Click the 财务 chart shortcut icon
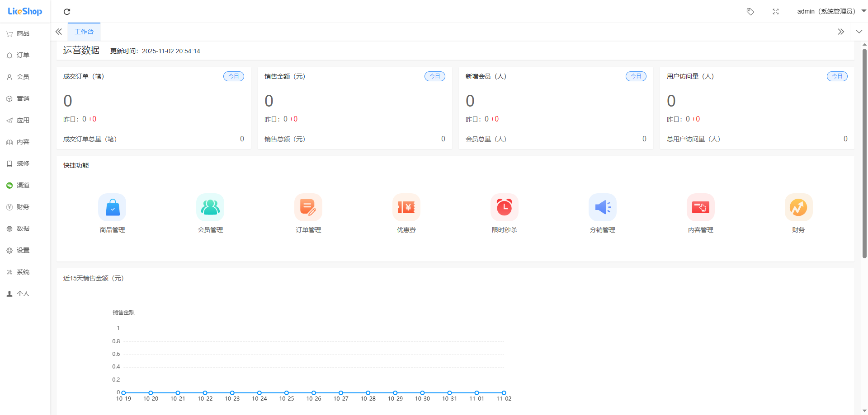868x415 pixels. point(798,207)
